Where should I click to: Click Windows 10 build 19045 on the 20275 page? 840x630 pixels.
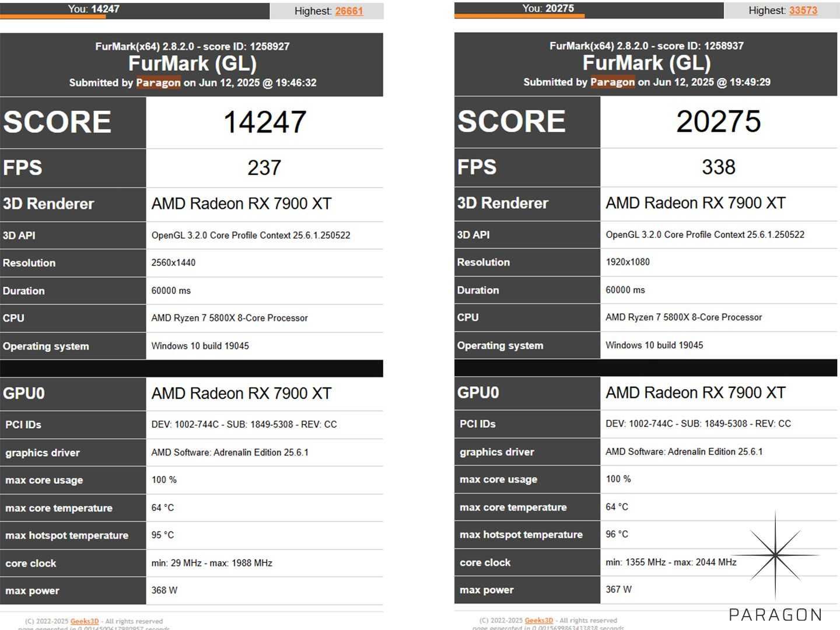(654, 345)
